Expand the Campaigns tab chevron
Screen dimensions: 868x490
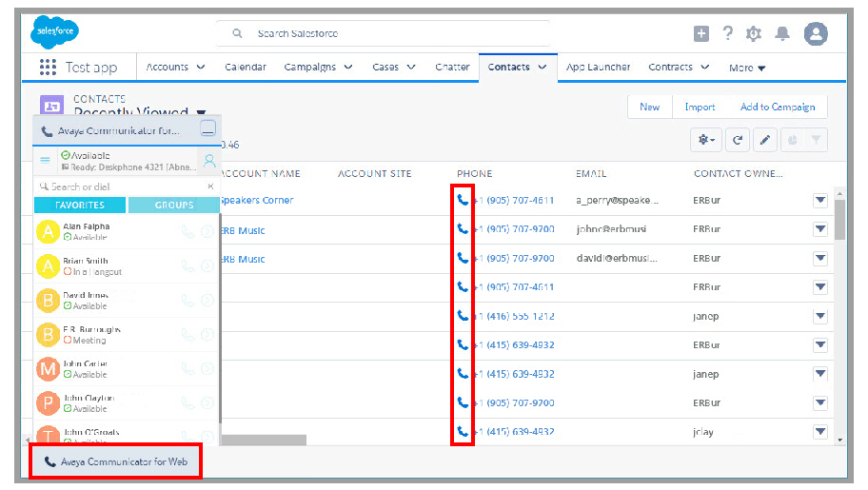coord(348,67)
